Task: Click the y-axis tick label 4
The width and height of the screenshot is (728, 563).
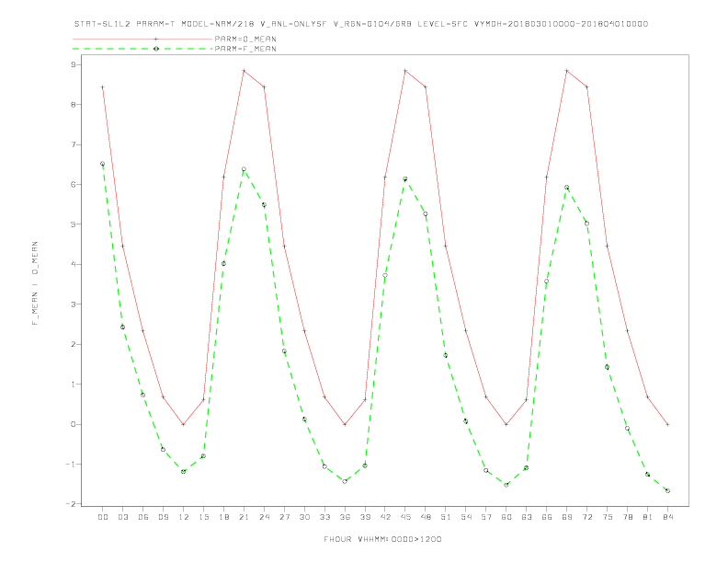Action: point(74,264)
